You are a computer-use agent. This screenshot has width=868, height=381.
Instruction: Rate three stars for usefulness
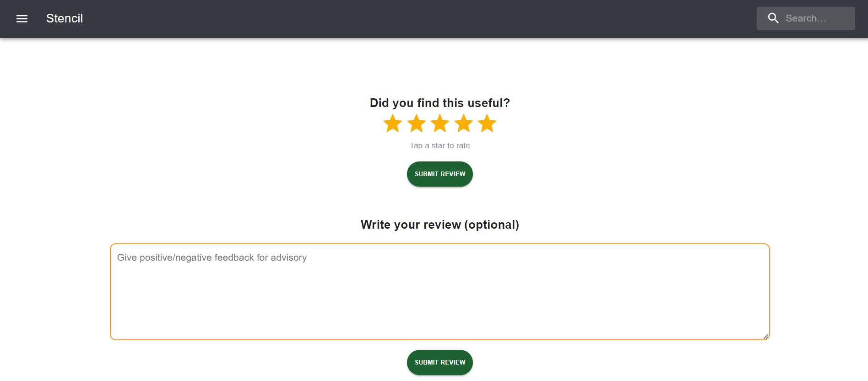point(439,123)
